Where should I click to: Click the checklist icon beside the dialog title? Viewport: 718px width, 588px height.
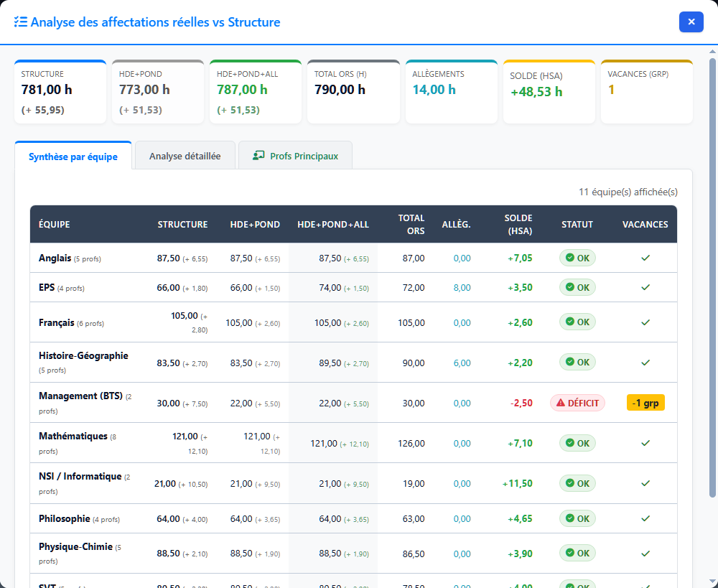click(x=21, y=22)
